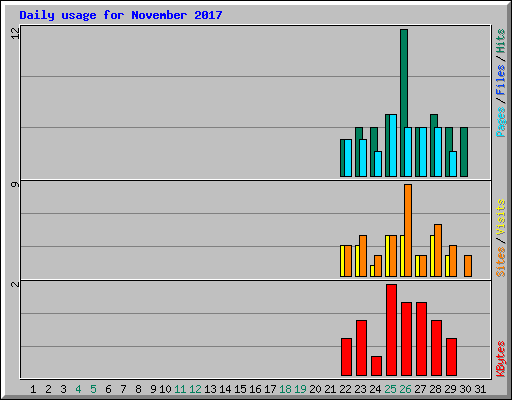
Task: Click day label '9' on the x-axis
Action: pos(153,389)
